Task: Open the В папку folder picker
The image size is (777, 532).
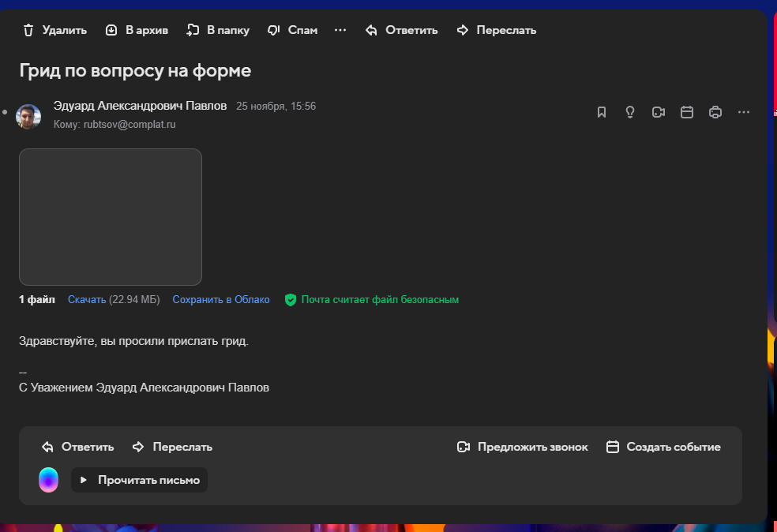Action: tap(218, 30)
